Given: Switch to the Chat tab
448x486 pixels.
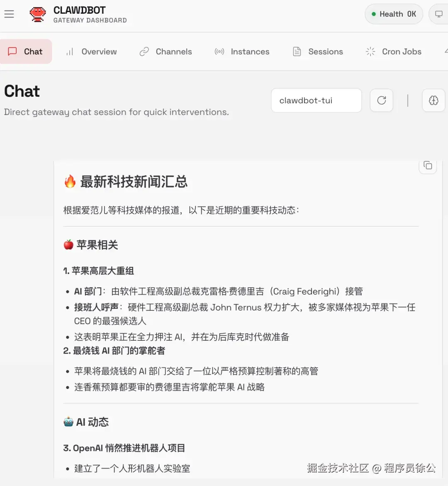Looking at the screenshot, I should [x=26, y=51].
